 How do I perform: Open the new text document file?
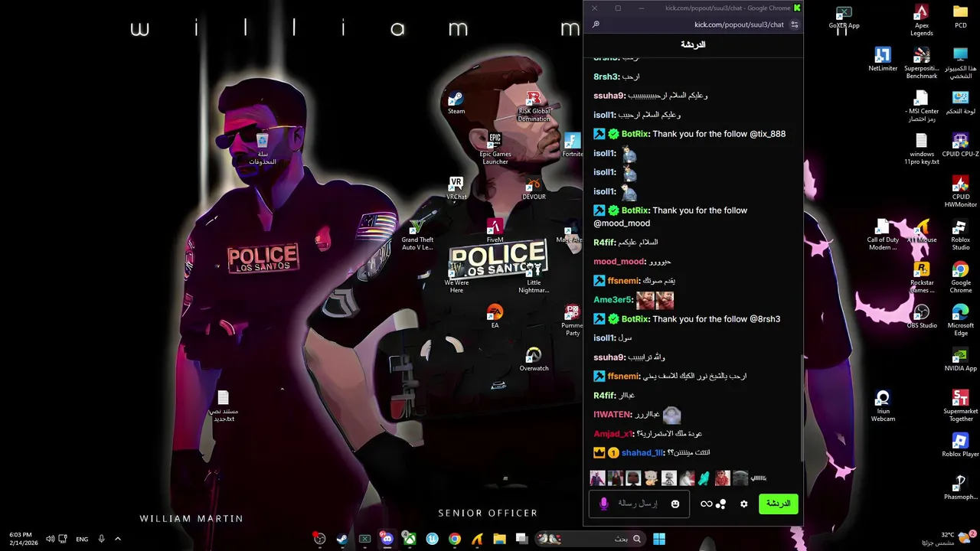[224, 406]
